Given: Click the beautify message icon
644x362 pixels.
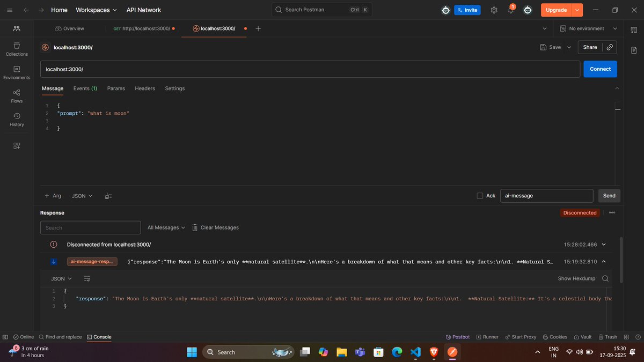Looking at the screenshot, I should 108,196.
